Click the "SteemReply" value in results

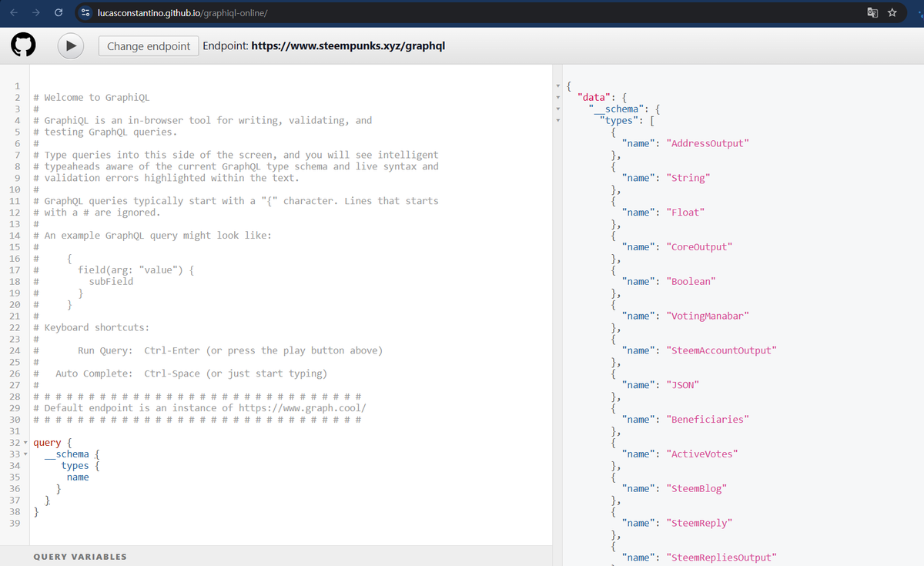coord(699,524)
